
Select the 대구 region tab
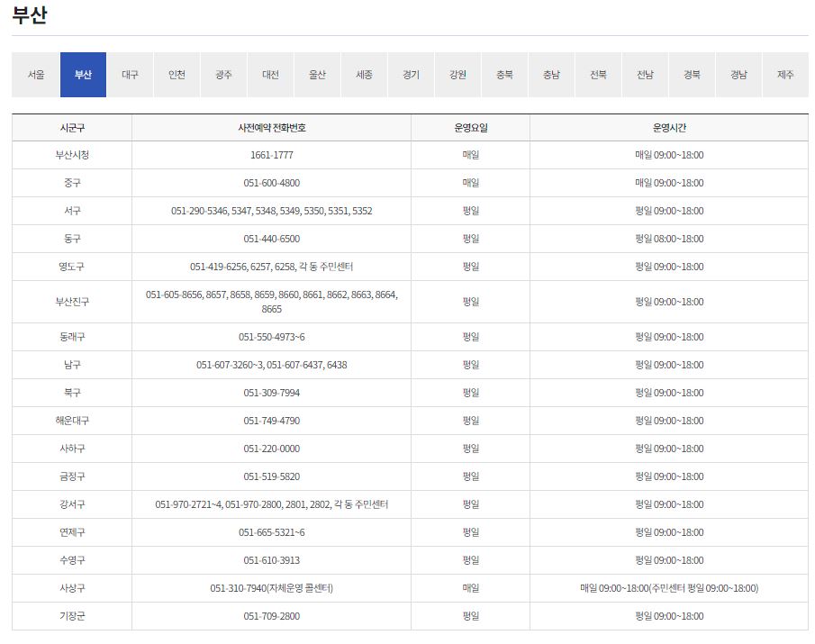[x=129, y=75]
